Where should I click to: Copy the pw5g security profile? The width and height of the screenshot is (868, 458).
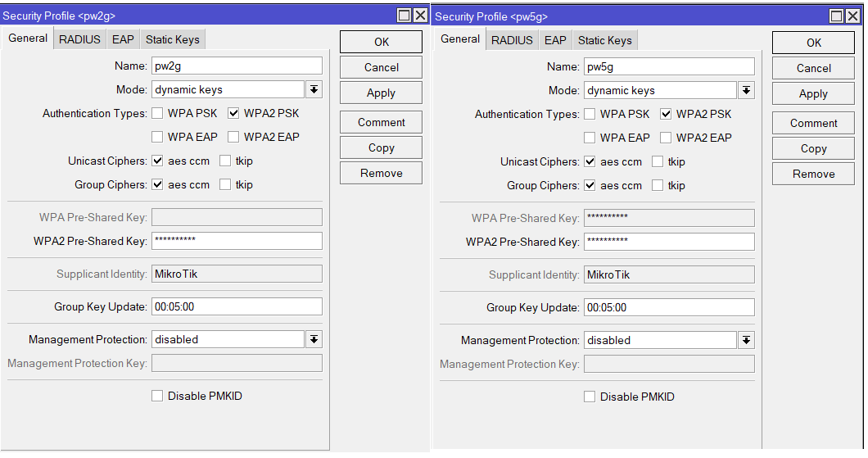point(813,148)
